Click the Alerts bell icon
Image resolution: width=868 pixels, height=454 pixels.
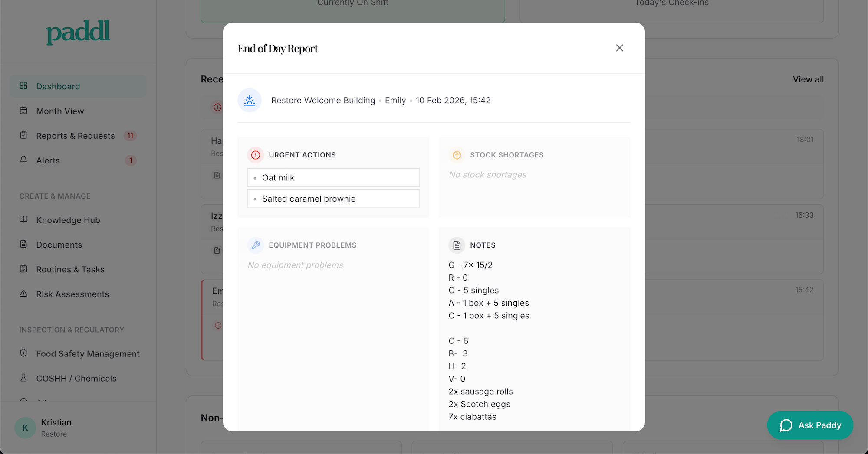click(x=24, y=160)
